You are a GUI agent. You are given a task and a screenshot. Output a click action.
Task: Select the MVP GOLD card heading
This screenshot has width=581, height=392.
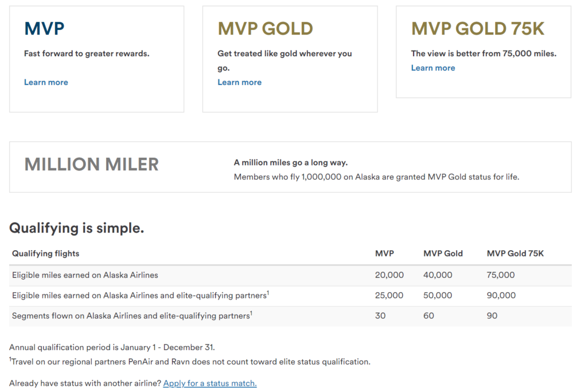coord(265,28)
